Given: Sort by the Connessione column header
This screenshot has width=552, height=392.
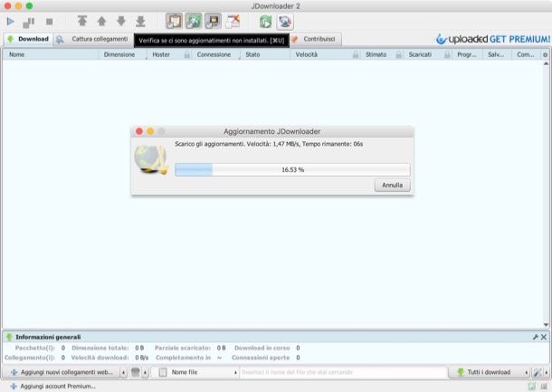Looking at the screenshot, I should pyautogui.click(x=214, y=54).
